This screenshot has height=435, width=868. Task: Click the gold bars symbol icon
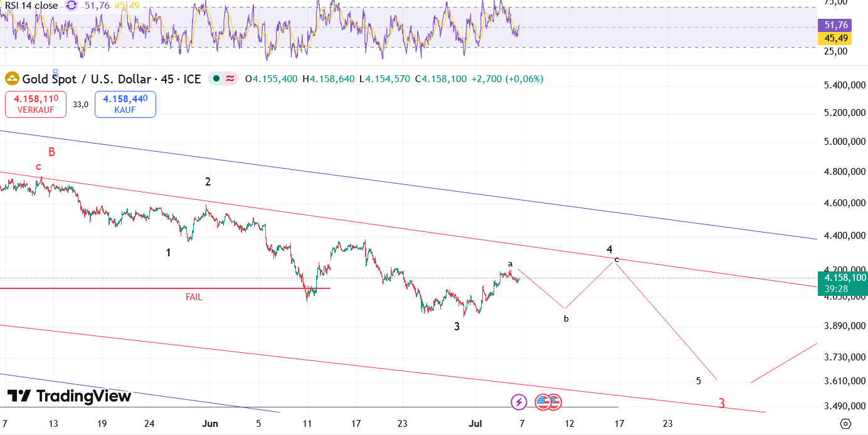click(12, 79)
